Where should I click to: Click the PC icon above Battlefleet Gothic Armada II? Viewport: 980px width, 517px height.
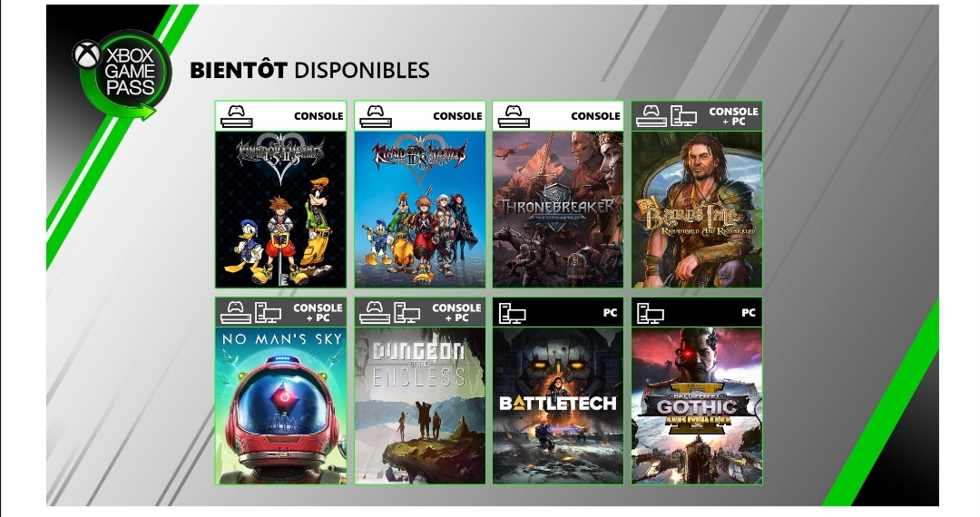point(651,314)
